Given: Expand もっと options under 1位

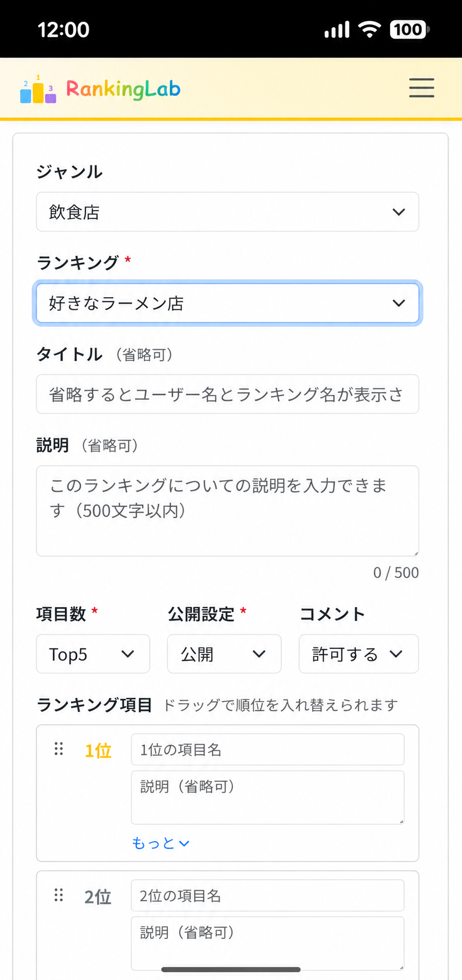Looking at the screenshot, I should [160, 843].
